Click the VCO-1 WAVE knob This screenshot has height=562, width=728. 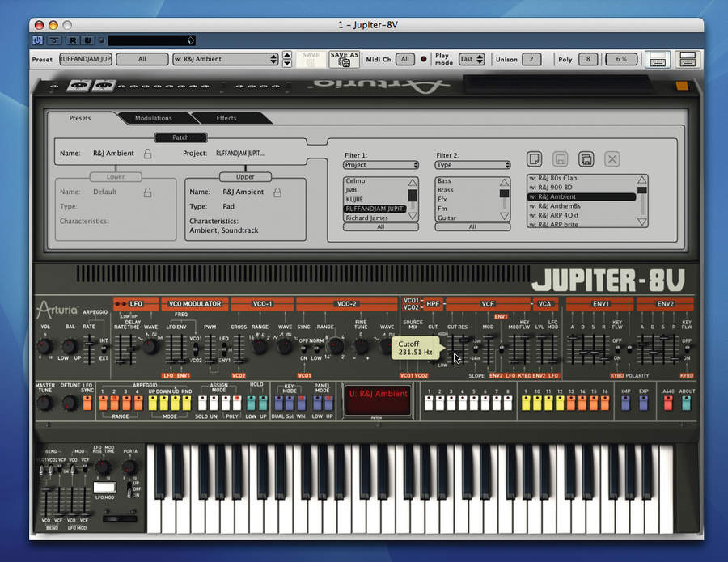285,346
